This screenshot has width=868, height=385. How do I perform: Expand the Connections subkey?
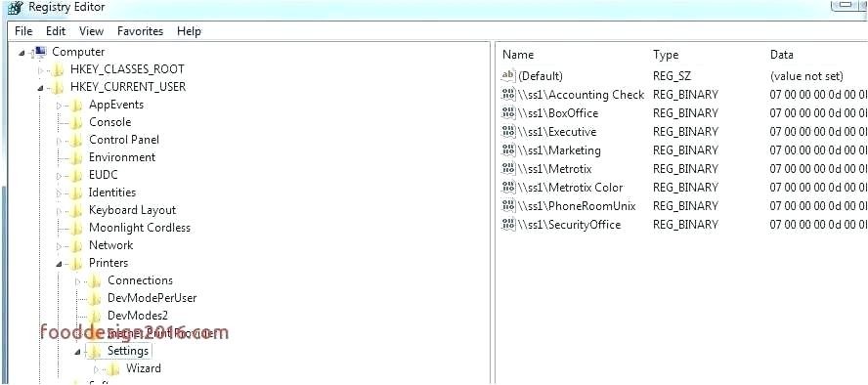point(77,281)
